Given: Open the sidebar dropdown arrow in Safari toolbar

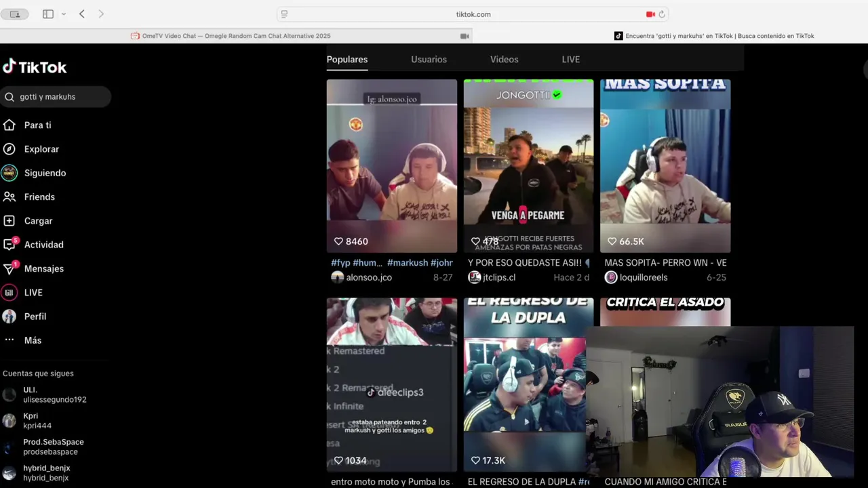Looking at the screenshot, I should coord(64,14).
